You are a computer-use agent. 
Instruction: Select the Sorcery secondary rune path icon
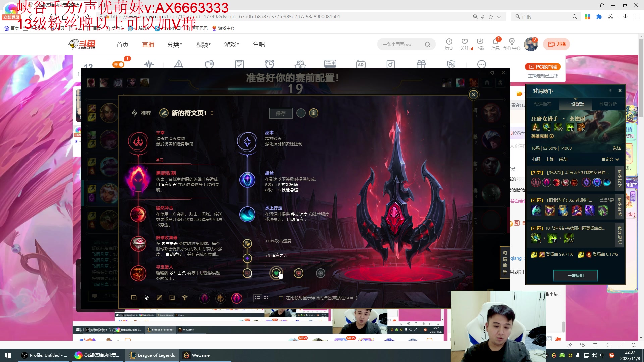click(247, 142)
